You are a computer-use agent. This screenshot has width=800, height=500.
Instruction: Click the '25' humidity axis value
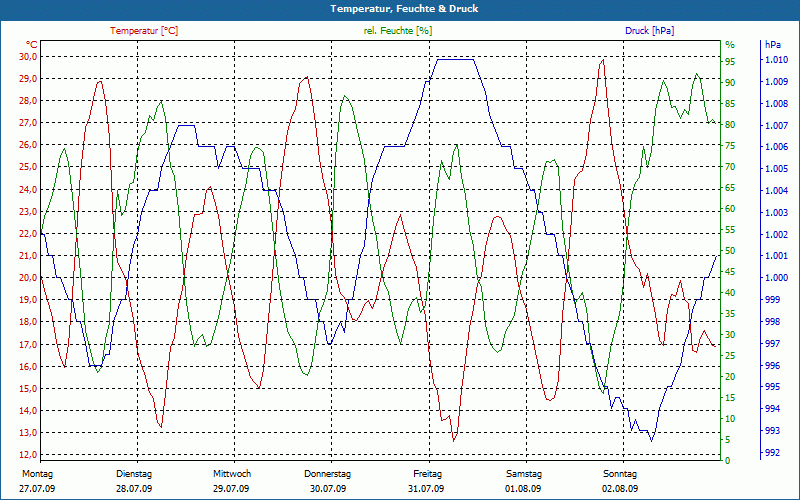click(730, 356)
